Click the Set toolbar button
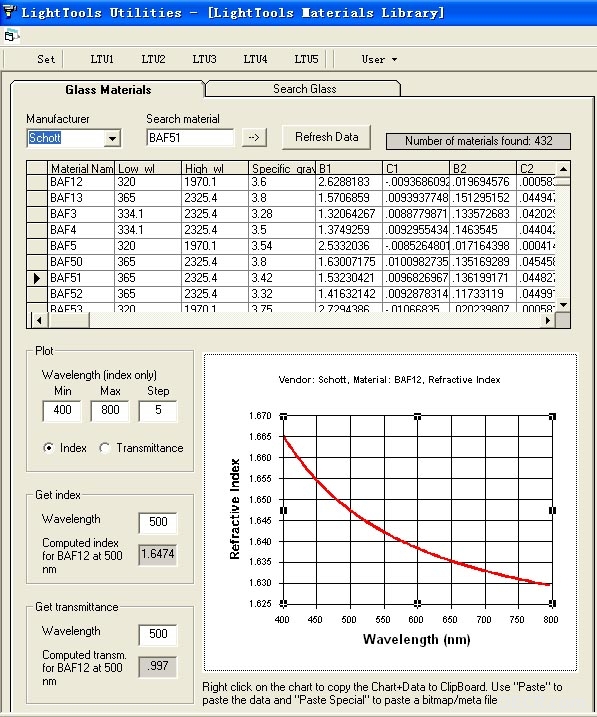Image resolution: width=597 pixels, height=717 pixels. [x=46, y=59]
